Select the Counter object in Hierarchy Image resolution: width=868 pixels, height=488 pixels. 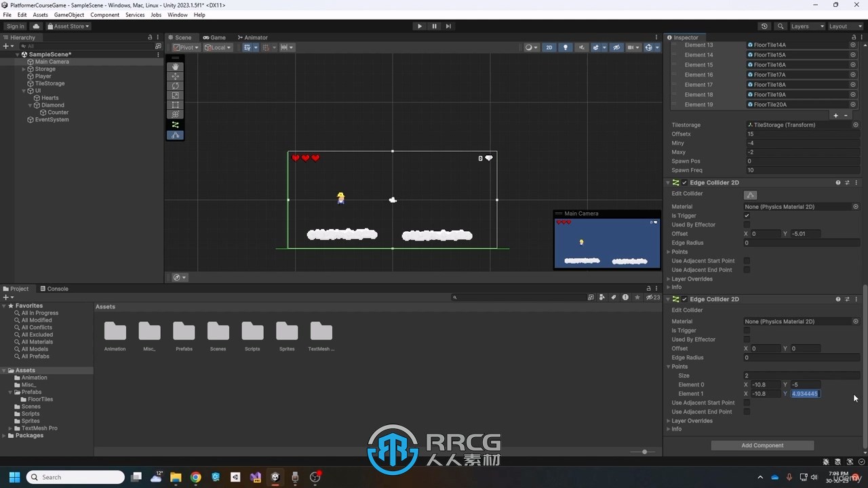point(58,113)
